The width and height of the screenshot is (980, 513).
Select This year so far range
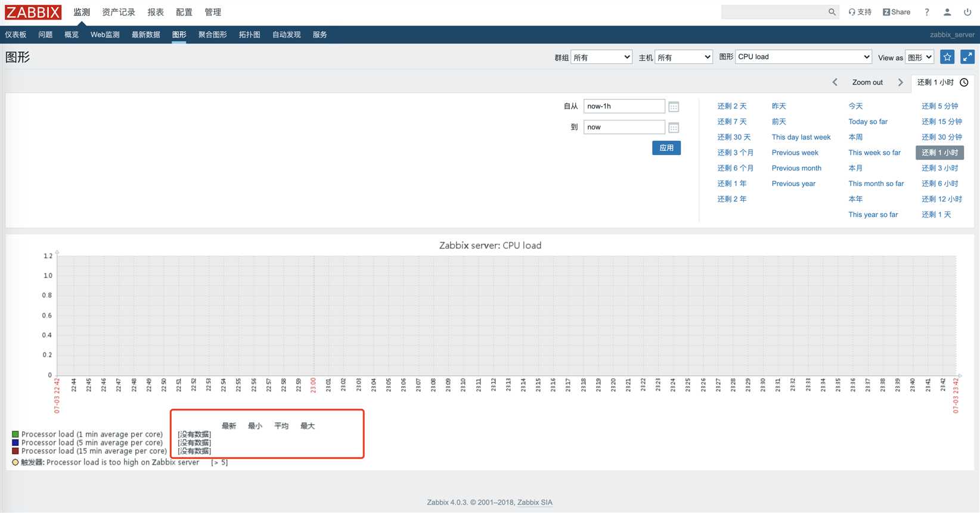[x=873, y=214]
